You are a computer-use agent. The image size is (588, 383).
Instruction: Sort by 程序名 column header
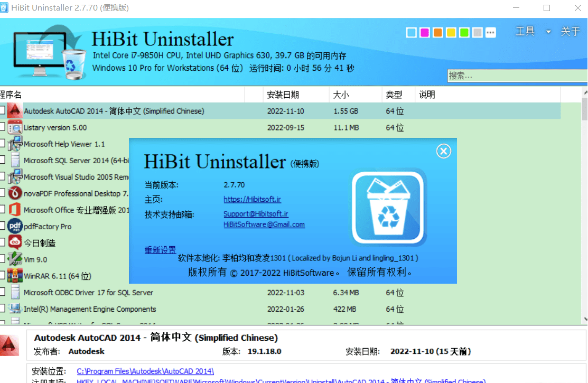pos(122,95)
